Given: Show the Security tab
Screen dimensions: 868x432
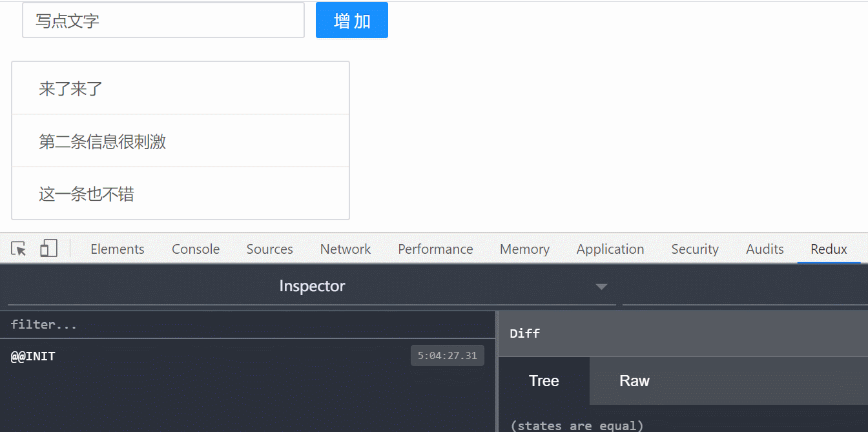Looking at the screenshot, I should (695, 249).
